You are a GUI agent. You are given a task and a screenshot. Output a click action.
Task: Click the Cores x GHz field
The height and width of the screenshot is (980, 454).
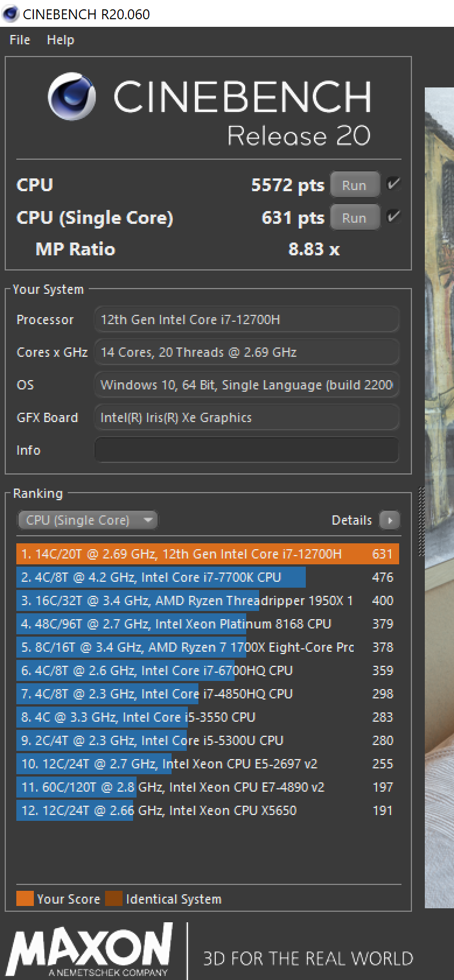tap(247, 352)
